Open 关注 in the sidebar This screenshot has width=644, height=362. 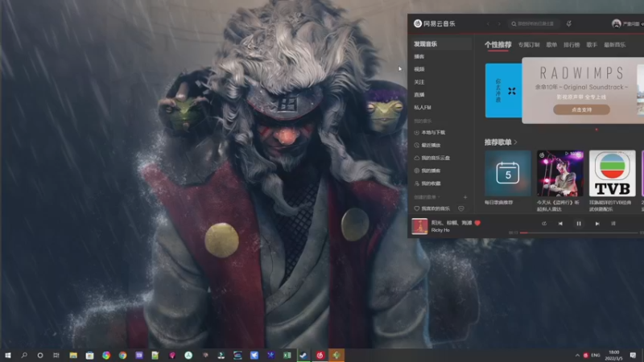point(419,82)
